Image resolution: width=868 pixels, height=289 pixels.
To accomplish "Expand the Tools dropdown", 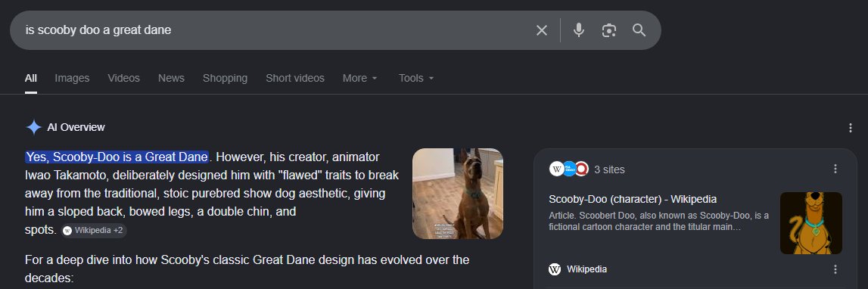I will (416, 78).
